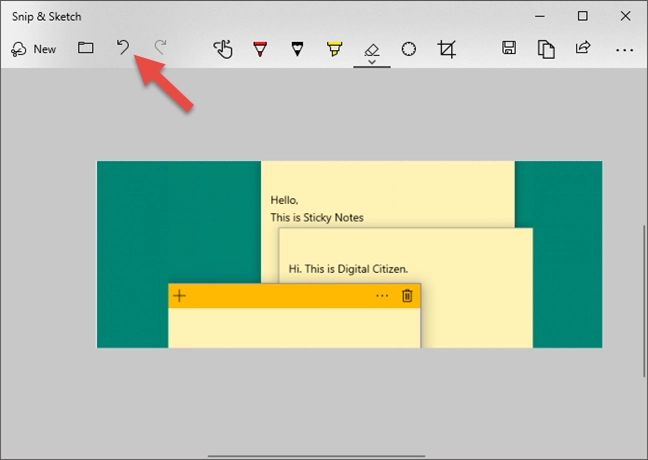Minimize the Snip & Sketch window
Image resolution: width=648 pixels, height=460 pixels.
click(539, 17)
